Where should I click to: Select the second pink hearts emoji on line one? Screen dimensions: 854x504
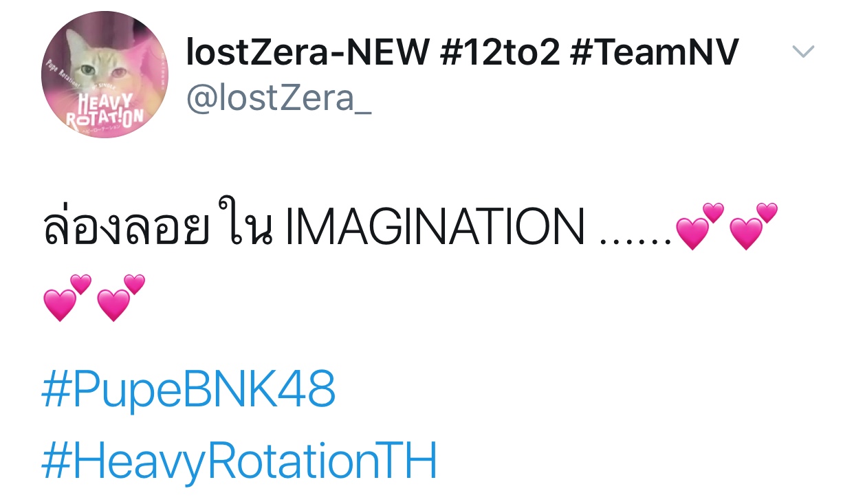[x=754, y=226]
